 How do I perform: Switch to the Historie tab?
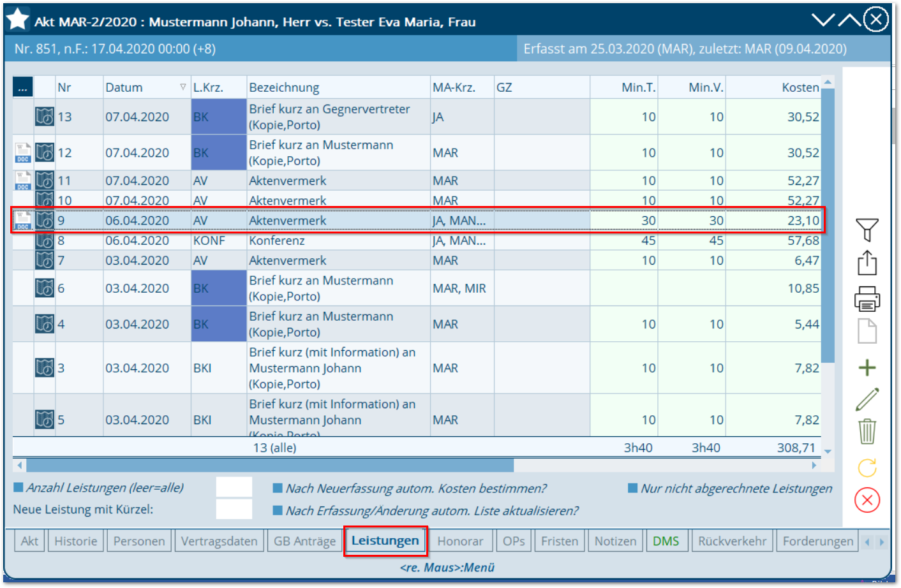(76, 541)
